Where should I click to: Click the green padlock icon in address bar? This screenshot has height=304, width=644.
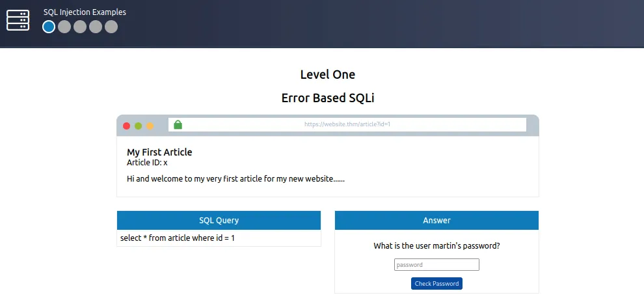pyautogui.click(x=178, y=124)
